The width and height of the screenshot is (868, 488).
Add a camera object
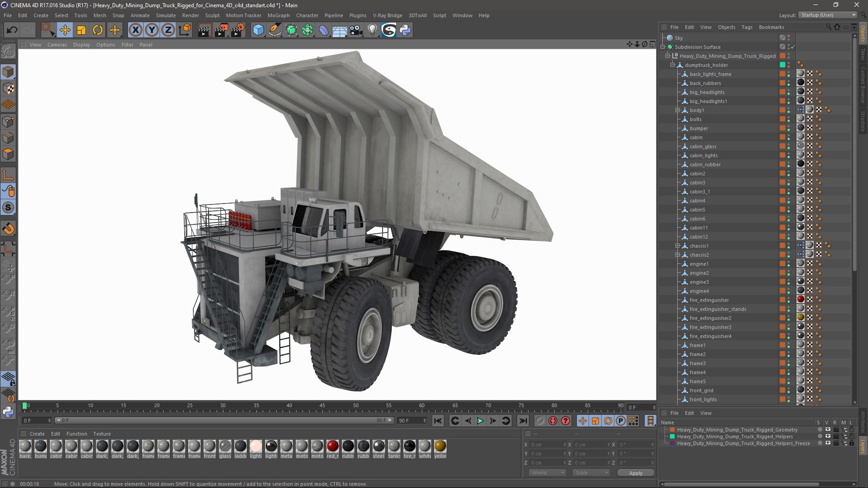coord(356,30)
